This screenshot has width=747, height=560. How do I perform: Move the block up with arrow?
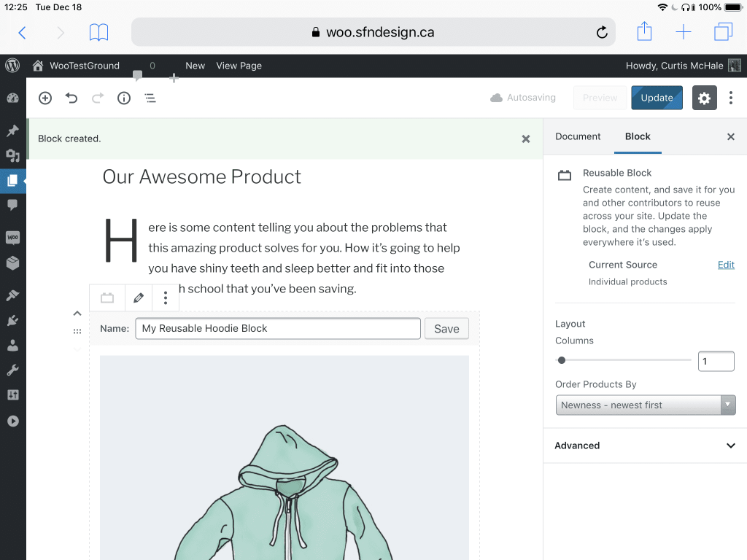77,314
